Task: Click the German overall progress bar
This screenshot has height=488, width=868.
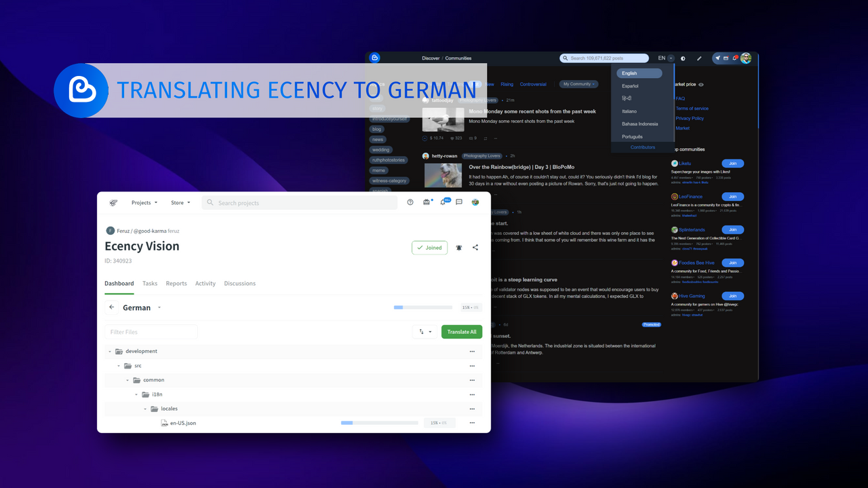Action: 423,307
